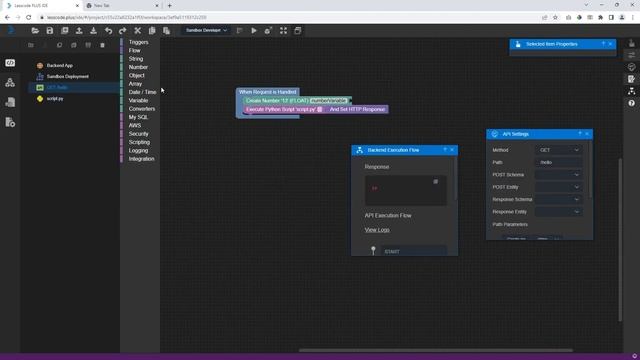This screenshot has height=360, width=640.
Task: Run the project with the Play icon
Action: point(253,31)
